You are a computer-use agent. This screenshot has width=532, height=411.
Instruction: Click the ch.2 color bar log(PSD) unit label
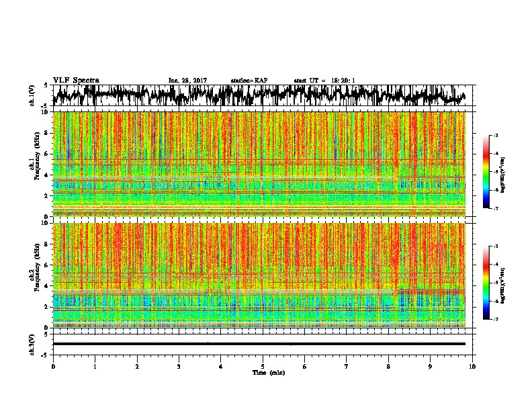503,286
